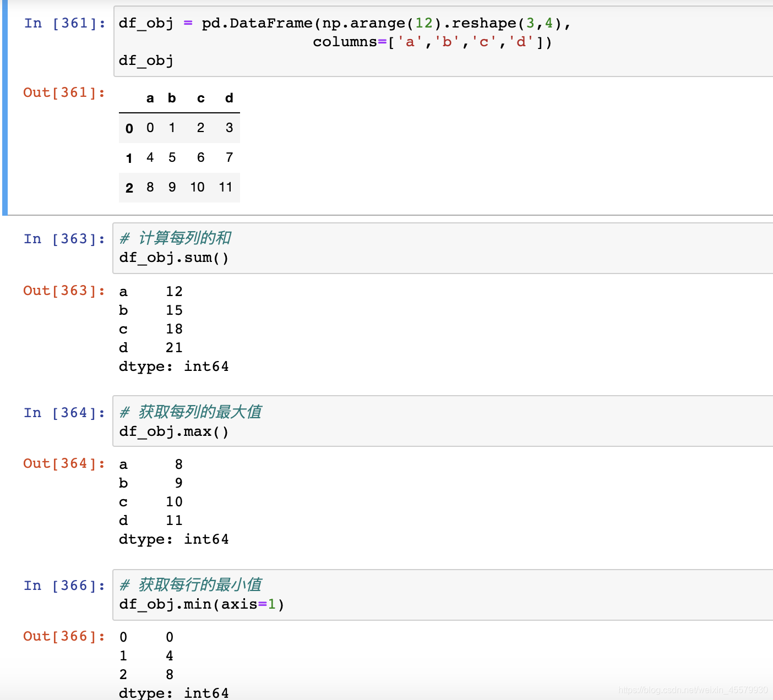The width and height of the screenshot is (773, 700).
Task: Click the df_obj.max() code cell
Action: 443,421
